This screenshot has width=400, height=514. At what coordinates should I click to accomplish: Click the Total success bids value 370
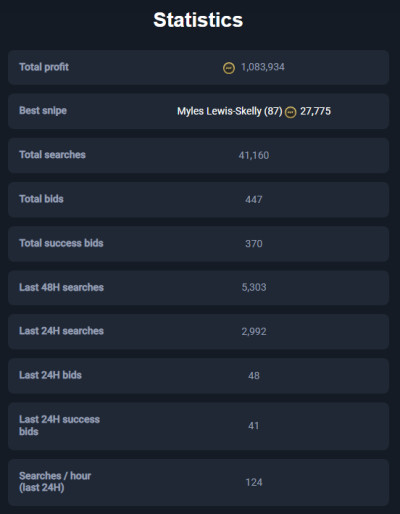coord(254,244)
